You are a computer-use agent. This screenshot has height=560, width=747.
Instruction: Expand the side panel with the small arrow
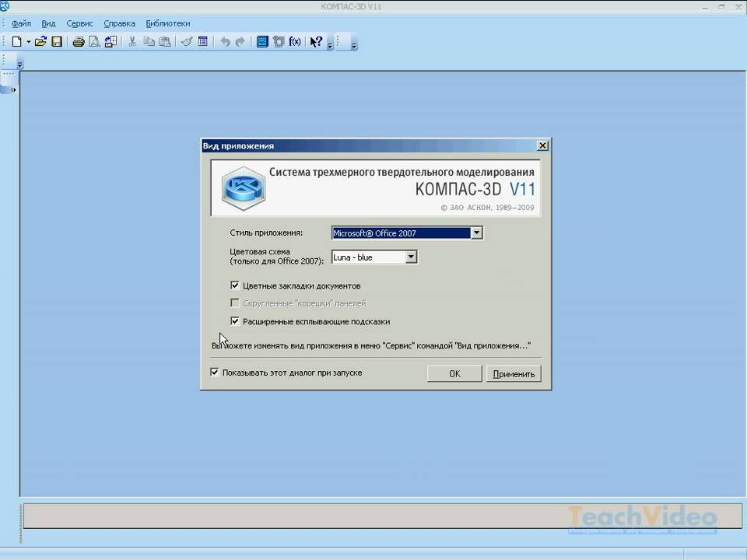click(x=13, y=89)
